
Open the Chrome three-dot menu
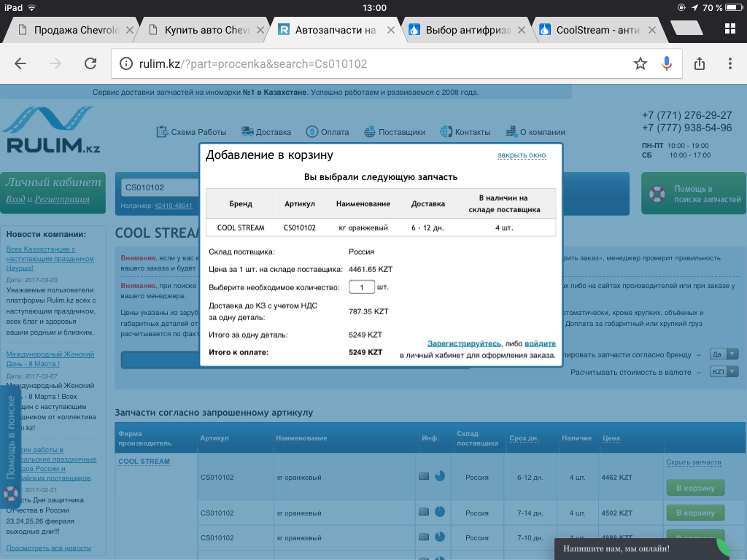pos(729,63)
